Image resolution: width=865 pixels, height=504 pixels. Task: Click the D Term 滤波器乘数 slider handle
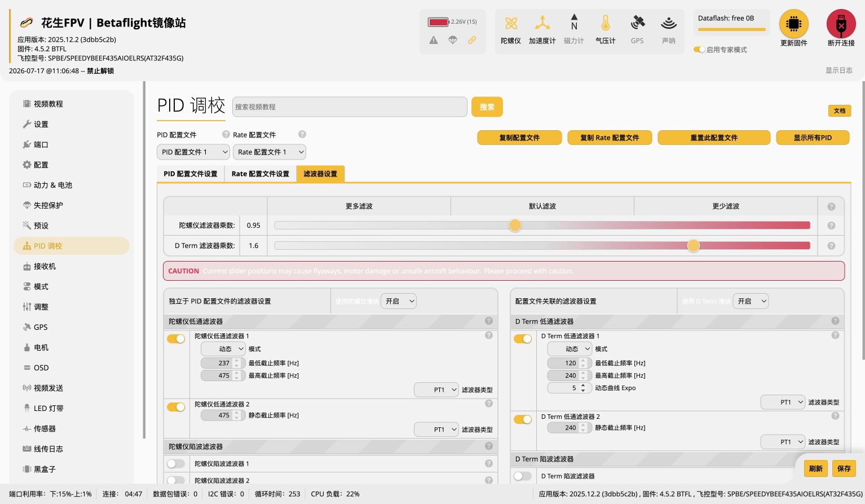point(694,246)
